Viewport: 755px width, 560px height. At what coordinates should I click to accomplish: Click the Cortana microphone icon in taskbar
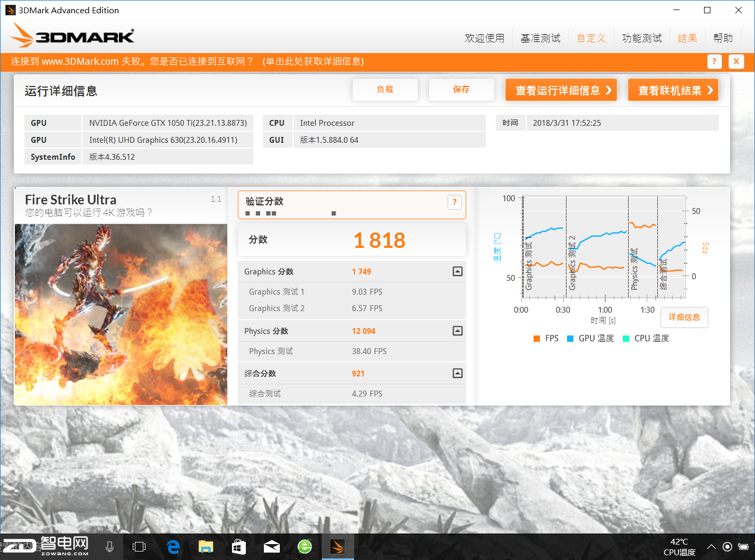point(109,547)
